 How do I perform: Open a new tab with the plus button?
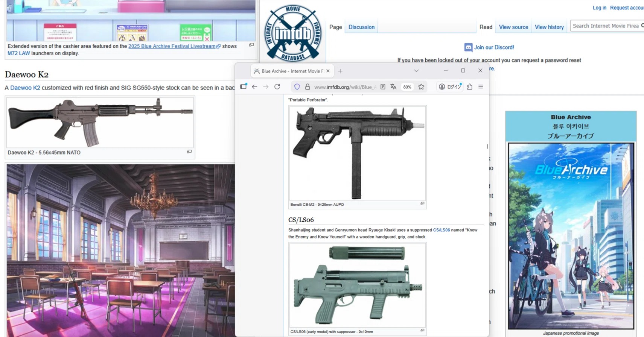pos(340,71)
